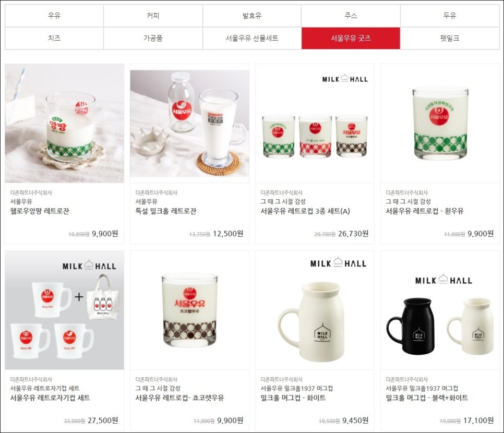The height and width of the screenshot is (433, 504).
Task: Open the 밀크홀 머그컵 - 블랙+화이트 title link
Action: click(427, 398)
